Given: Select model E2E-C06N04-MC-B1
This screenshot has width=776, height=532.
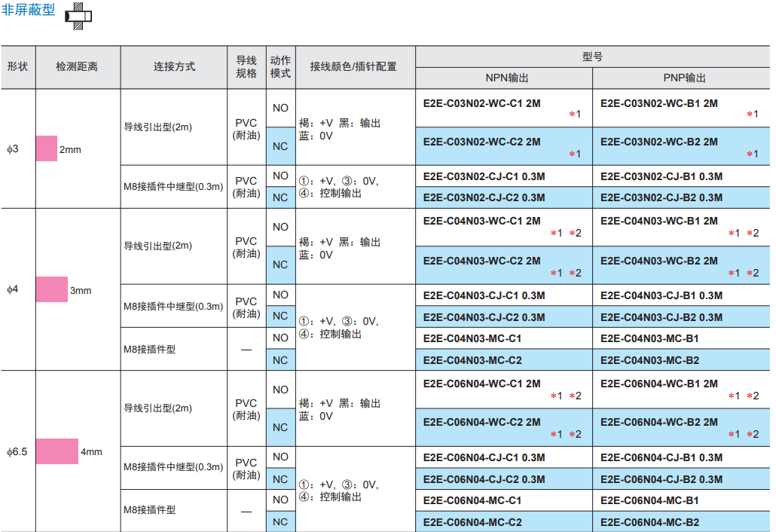Looking at the screenshot, I should coord(649,501).
